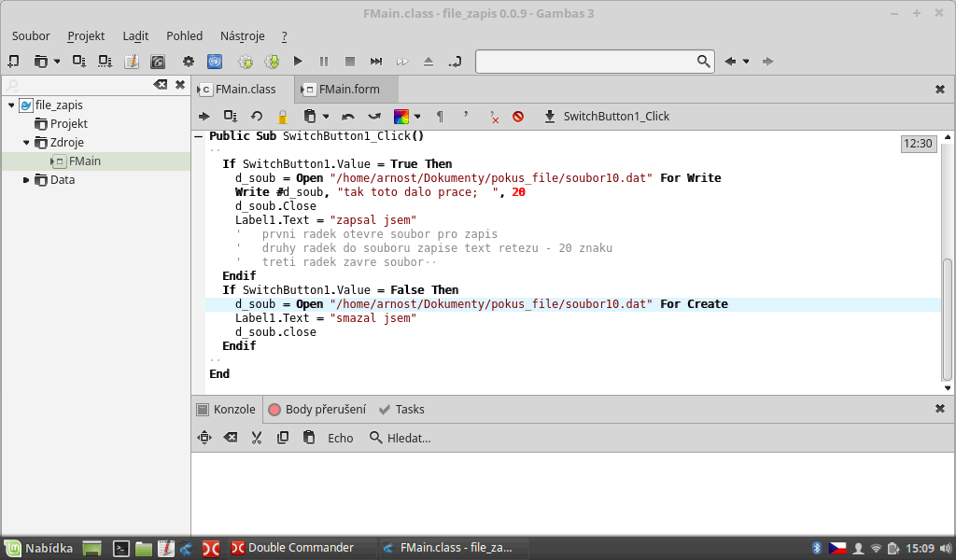Open the color palette dropdown arrow

416,117
